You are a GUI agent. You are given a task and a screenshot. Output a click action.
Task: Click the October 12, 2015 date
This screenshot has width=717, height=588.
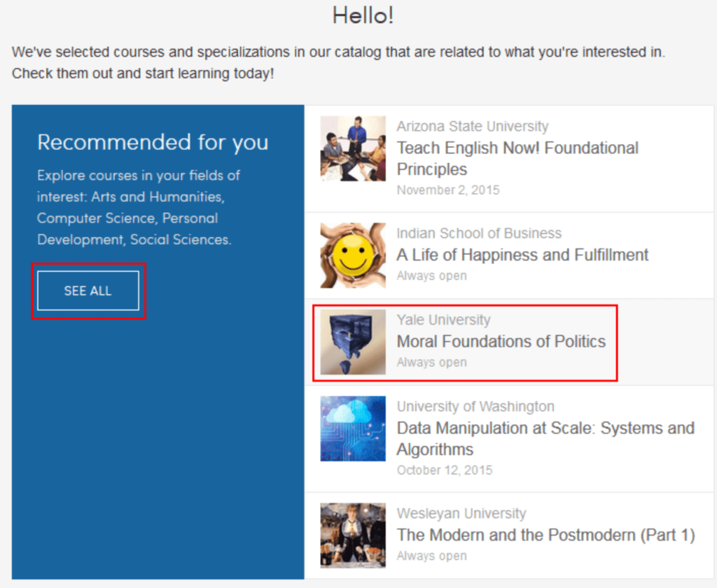445,470
